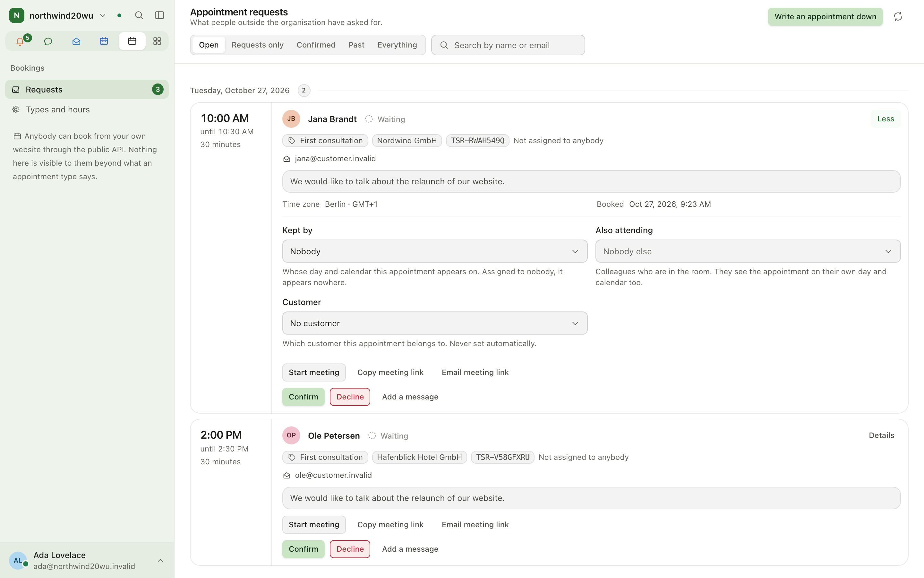Screen dimensions: 924x578
Task: Confirm Jana Brandt's appointment
Action: point(303,397)
